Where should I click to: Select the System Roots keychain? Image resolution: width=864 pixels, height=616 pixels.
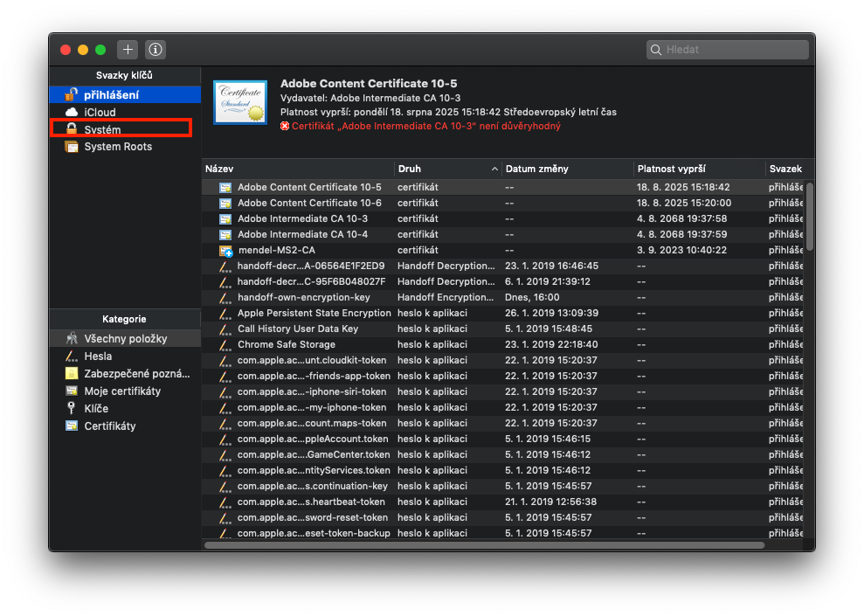[x=125, y=147]
